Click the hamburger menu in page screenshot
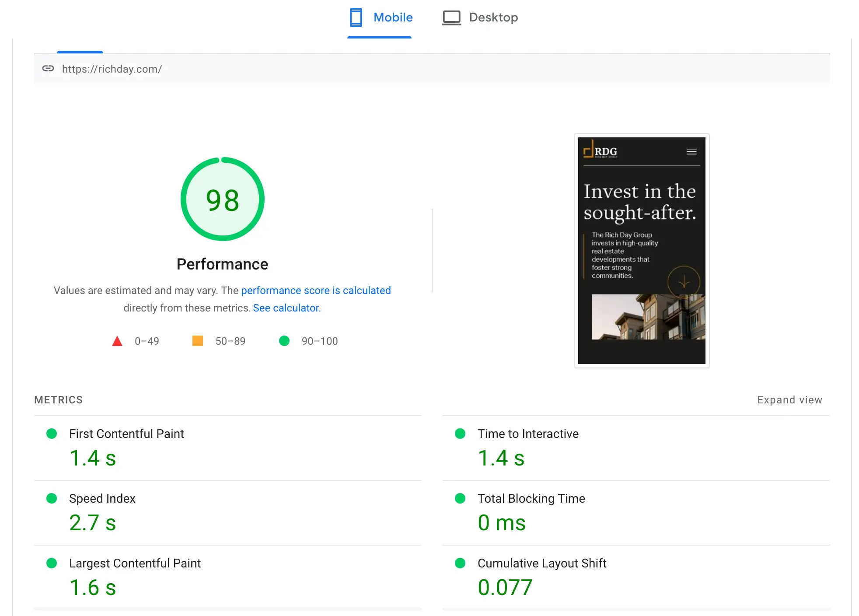The image size is (859, 616). (691, 151)
